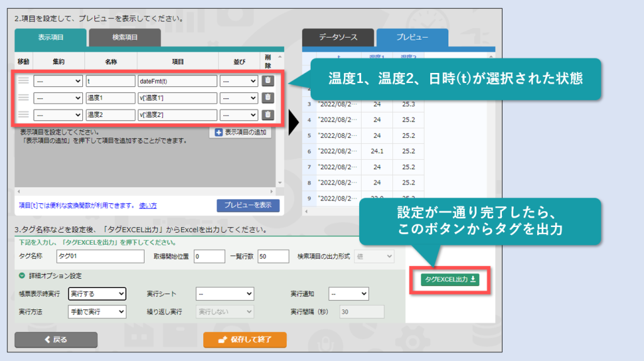Image resolution: width=644 pixels, height=361 pixels.
Task: Open the 使い方 link
Action: [x=148, y=206]
